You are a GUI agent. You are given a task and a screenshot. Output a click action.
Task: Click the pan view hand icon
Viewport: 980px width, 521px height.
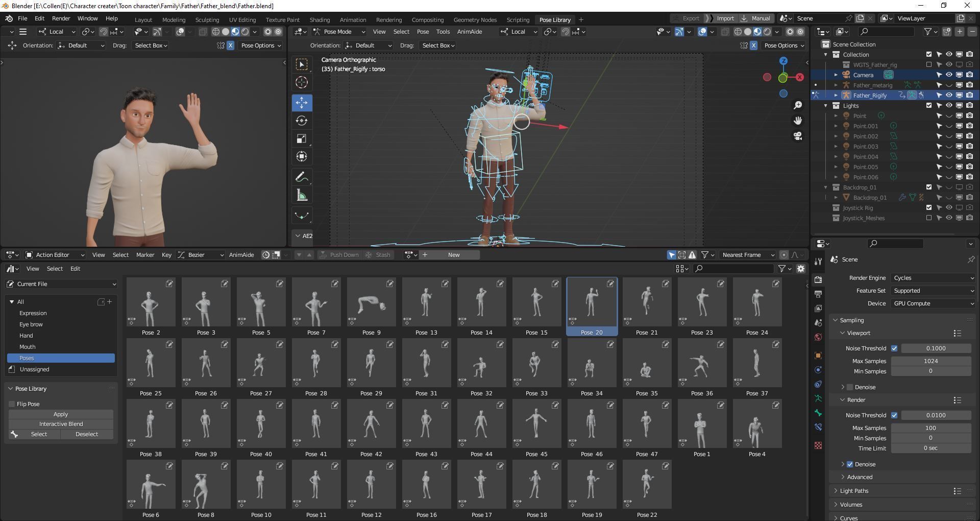click(798, 121)
